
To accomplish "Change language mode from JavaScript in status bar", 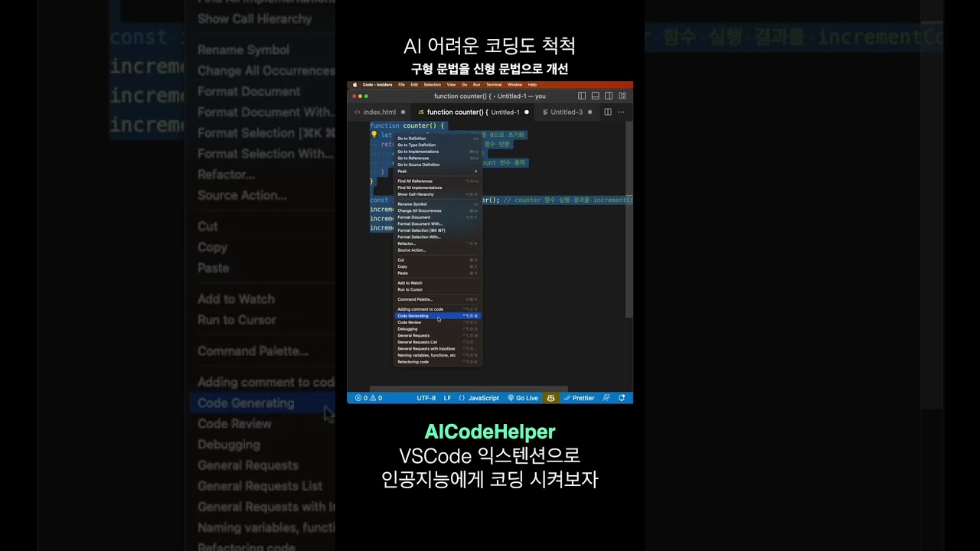I will pyautogui.click(x=484, y=398).
